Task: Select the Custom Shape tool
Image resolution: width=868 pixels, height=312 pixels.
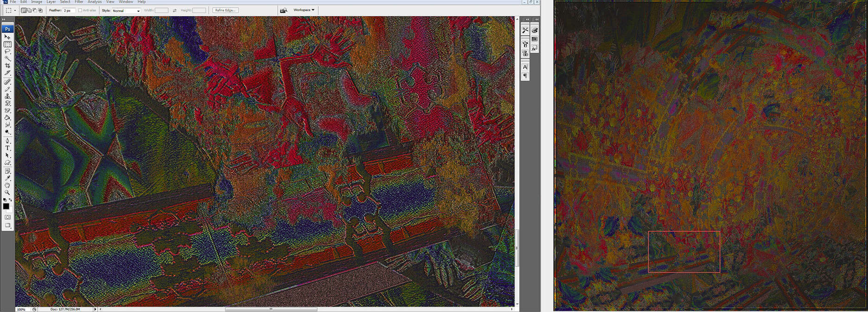Action: (7, 162)
